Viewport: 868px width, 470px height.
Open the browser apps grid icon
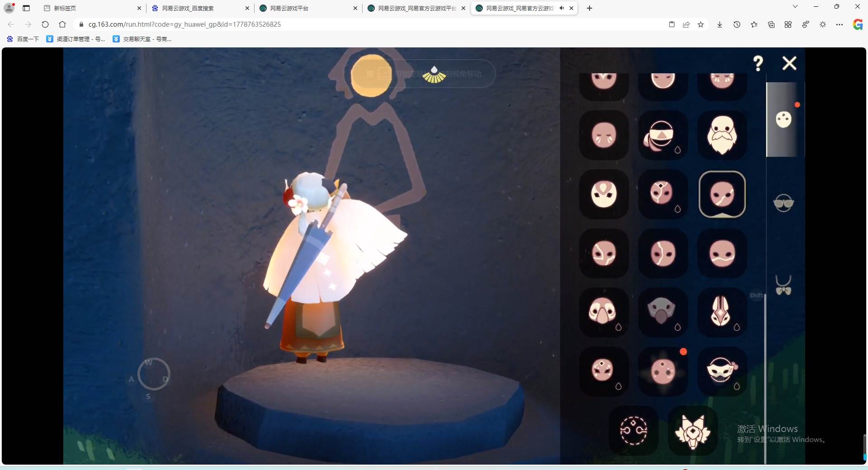(x=788, y=24)
